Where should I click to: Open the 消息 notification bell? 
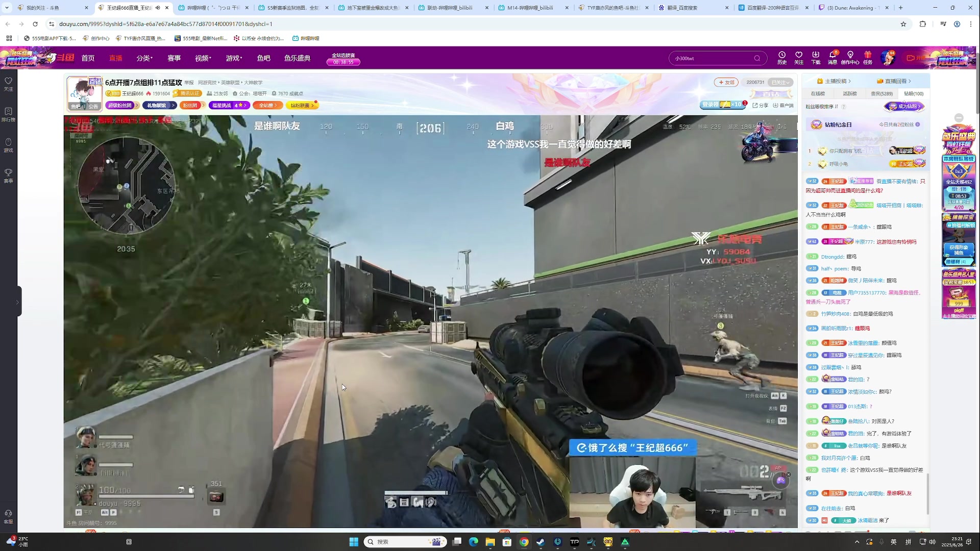[x=832, y=57]
